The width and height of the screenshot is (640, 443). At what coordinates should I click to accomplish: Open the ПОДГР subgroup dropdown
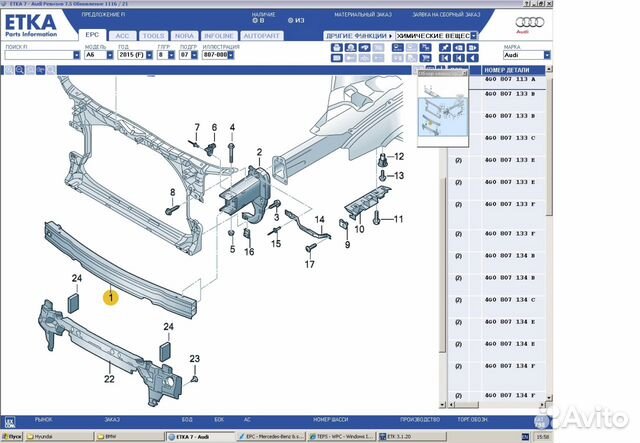point(194,55)
